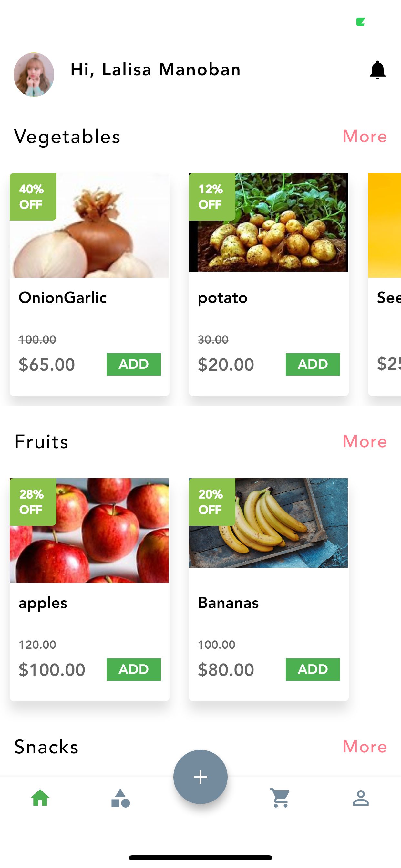Add potato to cart
Viewport: 401px width, 868px height.
(313, 364)
